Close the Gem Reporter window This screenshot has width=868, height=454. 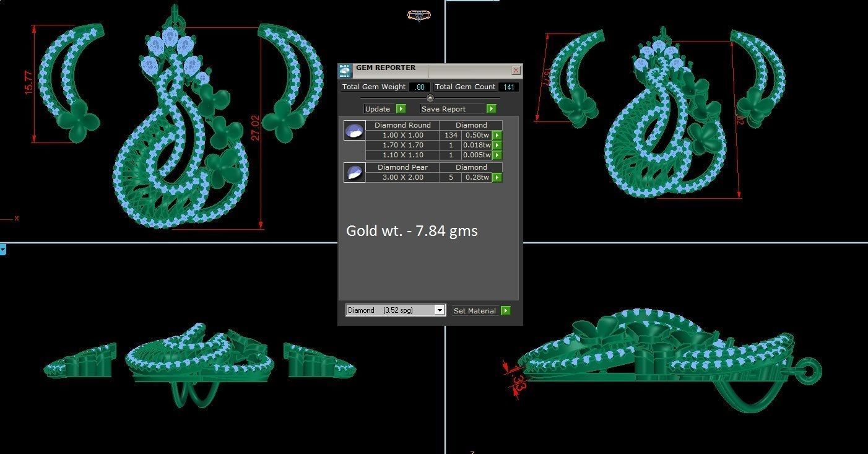click(516, 71)
